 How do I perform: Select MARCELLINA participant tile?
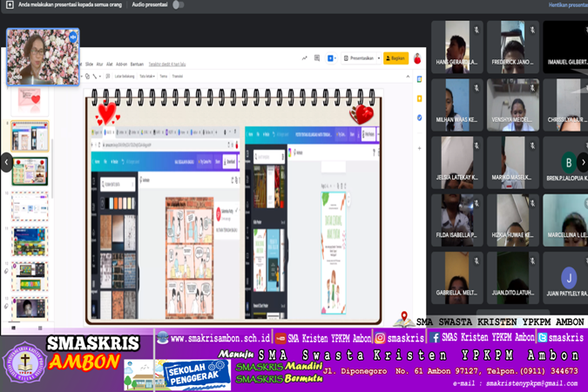pos(565,220)
